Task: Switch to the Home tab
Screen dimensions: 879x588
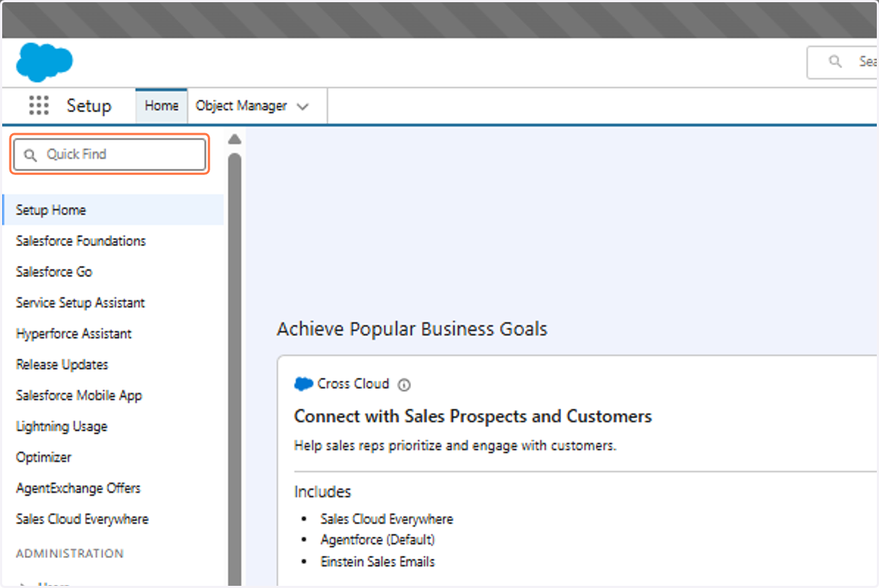Action: 161,106
